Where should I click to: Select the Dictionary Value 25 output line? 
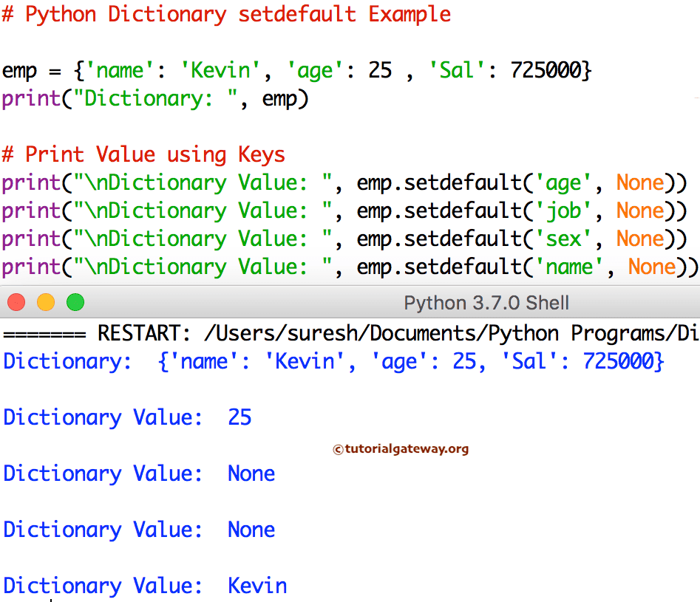point(126,417)
